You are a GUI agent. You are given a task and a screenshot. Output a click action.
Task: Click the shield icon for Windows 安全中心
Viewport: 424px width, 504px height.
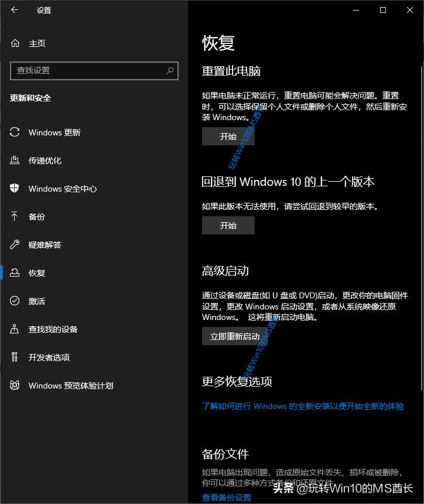pyautogui.click(x=15, y=188)
